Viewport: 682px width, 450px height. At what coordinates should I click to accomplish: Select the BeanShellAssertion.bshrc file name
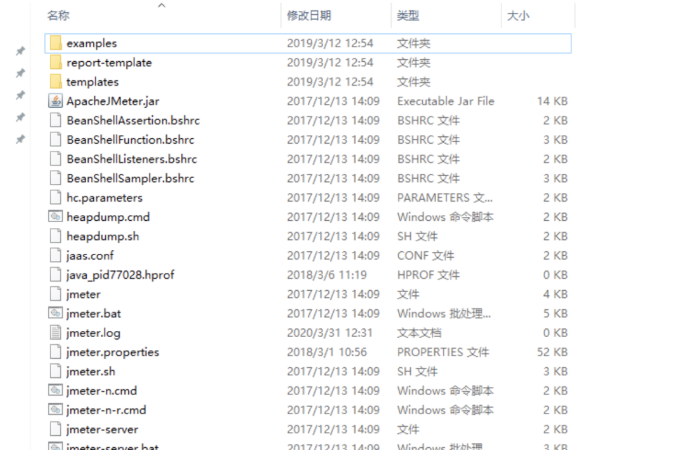click(133, 120)
